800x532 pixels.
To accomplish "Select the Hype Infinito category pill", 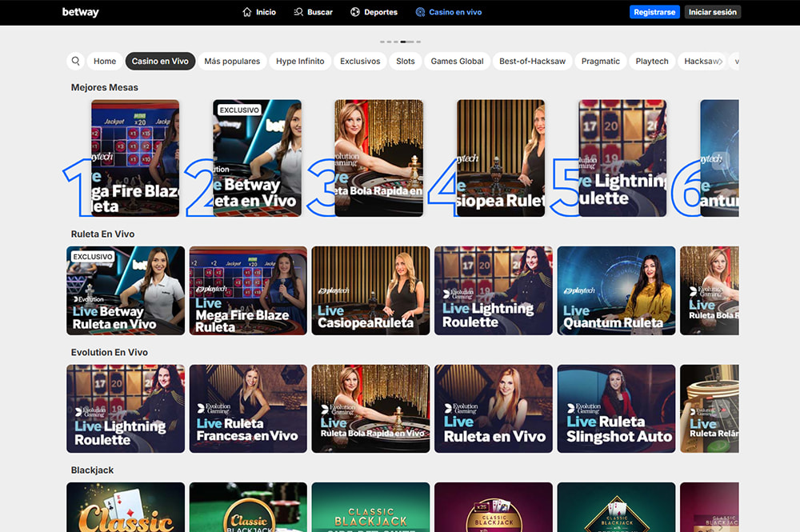I will pos(300,62).
